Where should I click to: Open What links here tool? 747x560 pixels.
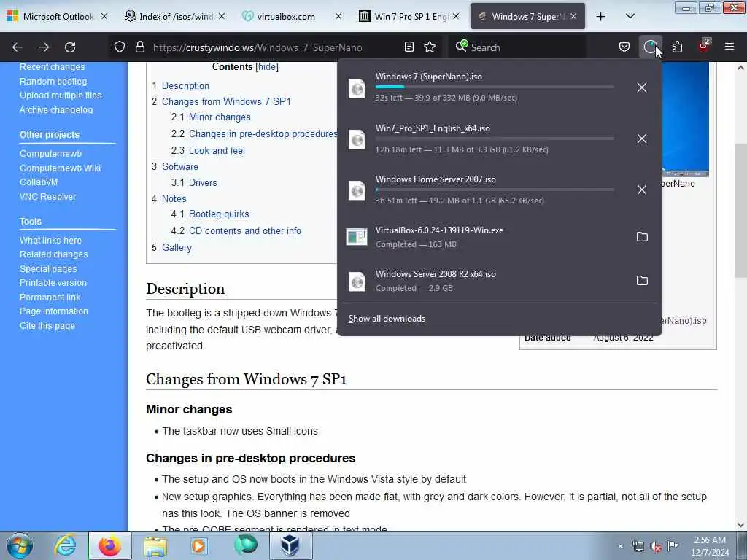(50, 241)
